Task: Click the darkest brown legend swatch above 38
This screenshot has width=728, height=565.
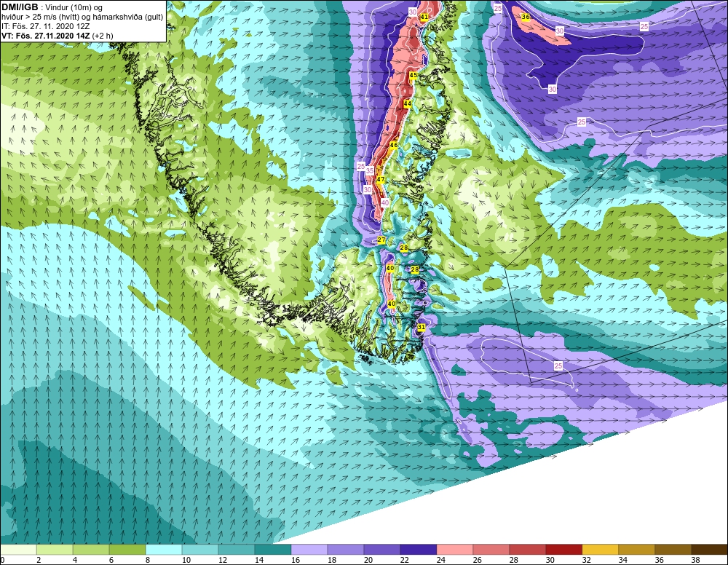Action: click(x=710, y=550)
